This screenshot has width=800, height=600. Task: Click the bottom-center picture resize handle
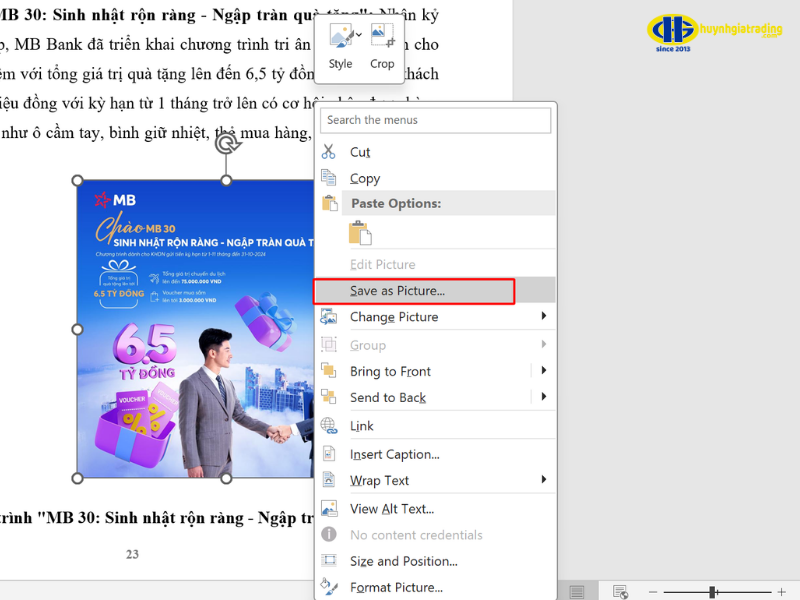227,478
